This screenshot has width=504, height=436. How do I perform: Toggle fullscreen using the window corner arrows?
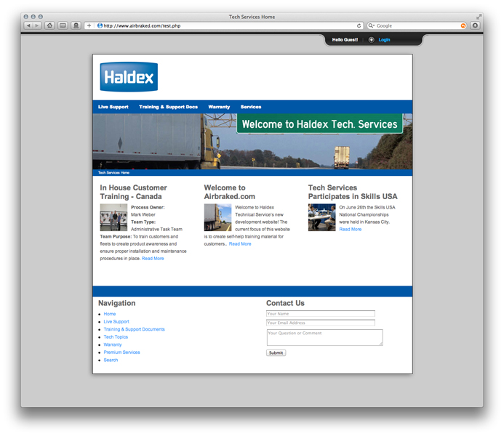pos(479,17)
